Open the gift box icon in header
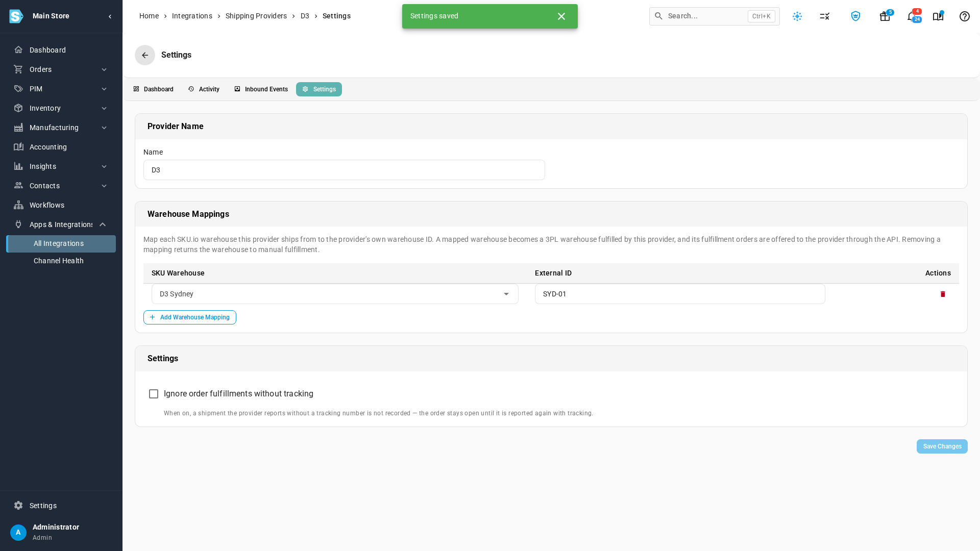980x551 pixels. pyautogui.click(x=885, y=16)
